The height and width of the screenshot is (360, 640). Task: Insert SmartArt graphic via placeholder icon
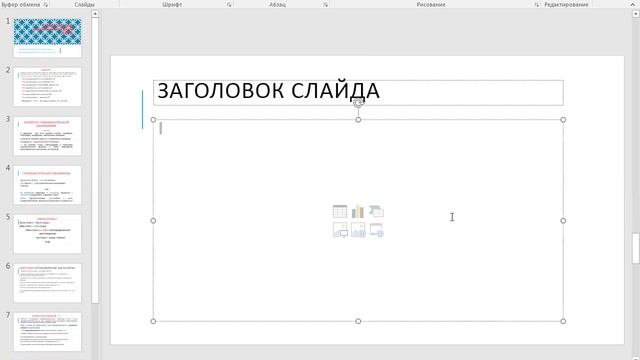(x=376, y=211)
